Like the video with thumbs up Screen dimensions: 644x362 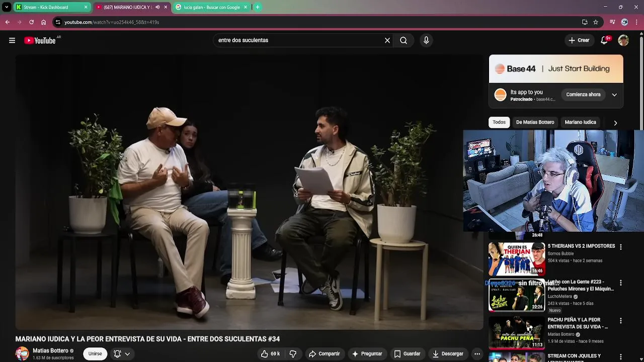click(x=270, y=354)
